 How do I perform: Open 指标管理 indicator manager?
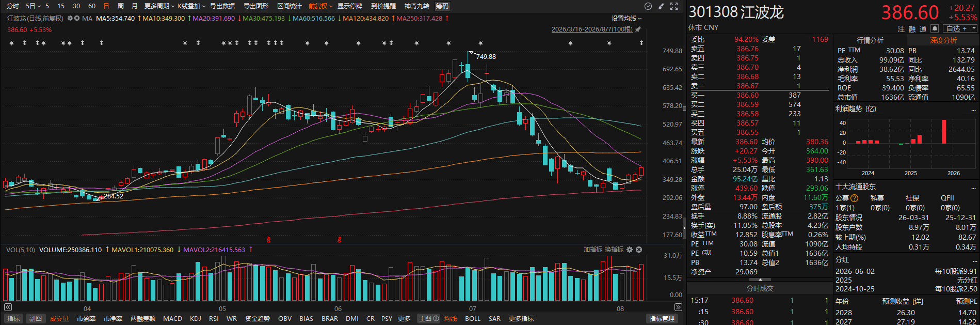pos(662,318)
